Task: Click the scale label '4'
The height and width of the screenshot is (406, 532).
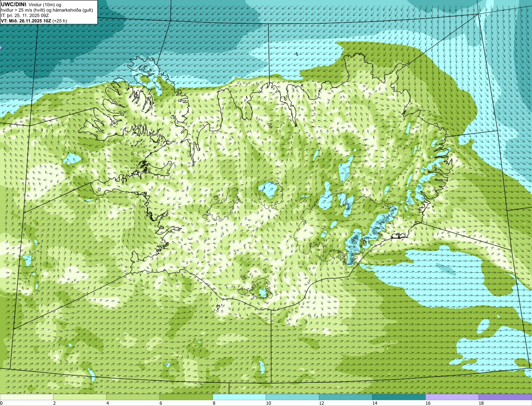Action: pos(108,403)
